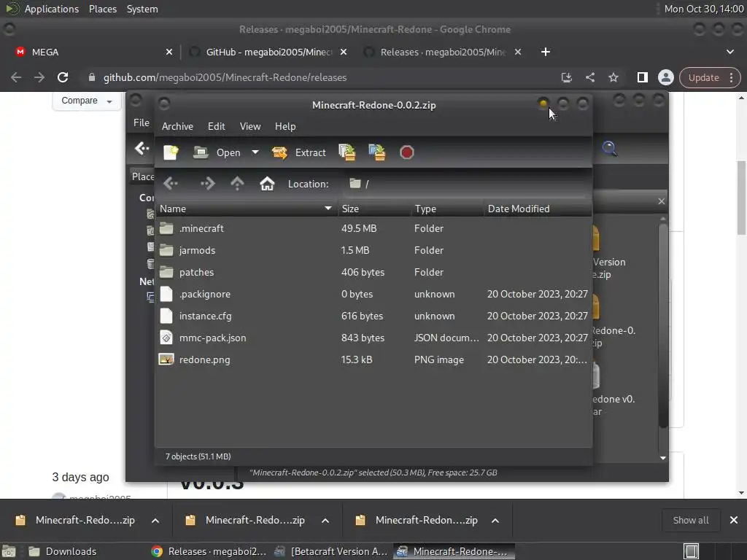Click the mmc-pack.json file icon
The image size is (747, 560).
pos(166,338)
